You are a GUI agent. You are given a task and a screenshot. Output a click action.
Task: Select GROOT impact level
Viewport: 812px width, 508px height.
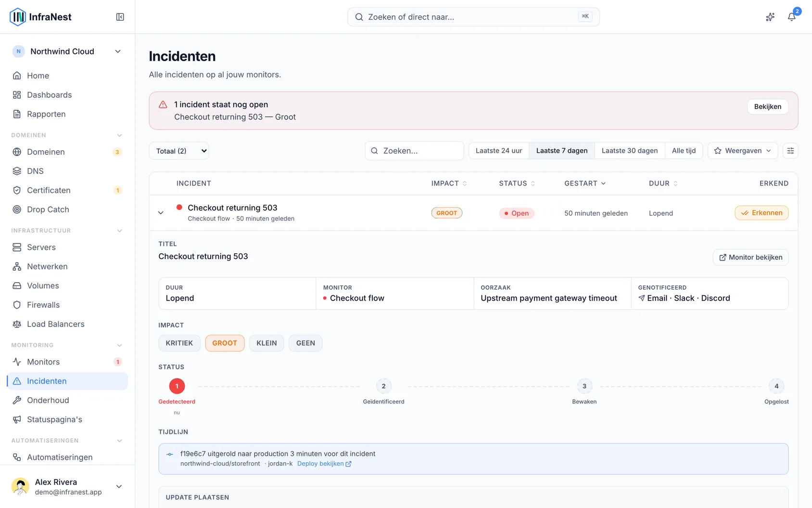click(x=225, y=343)
